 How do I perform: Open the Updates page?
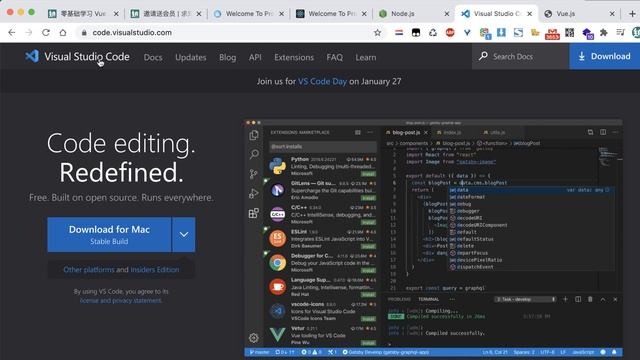point(191,57)
